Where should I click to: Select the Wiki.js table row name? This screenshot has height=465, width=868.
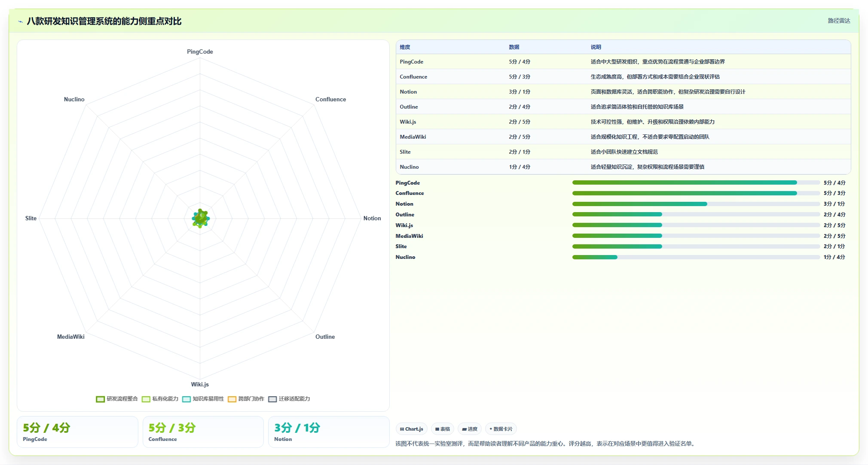408,122
